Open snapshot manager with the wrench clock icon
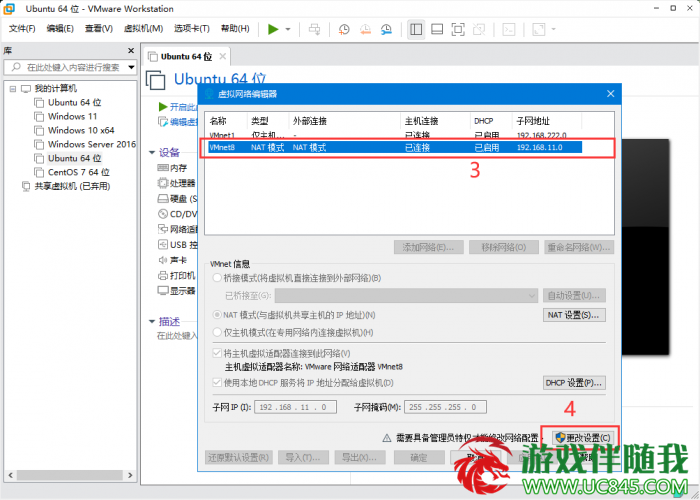The image size is (700, 500). tap(386, 29)
